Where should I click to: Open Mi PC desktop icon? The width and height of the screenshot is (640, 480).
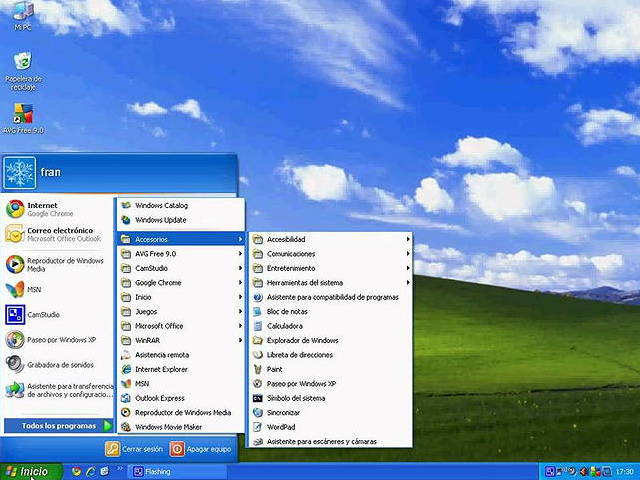tap(23, 16)
